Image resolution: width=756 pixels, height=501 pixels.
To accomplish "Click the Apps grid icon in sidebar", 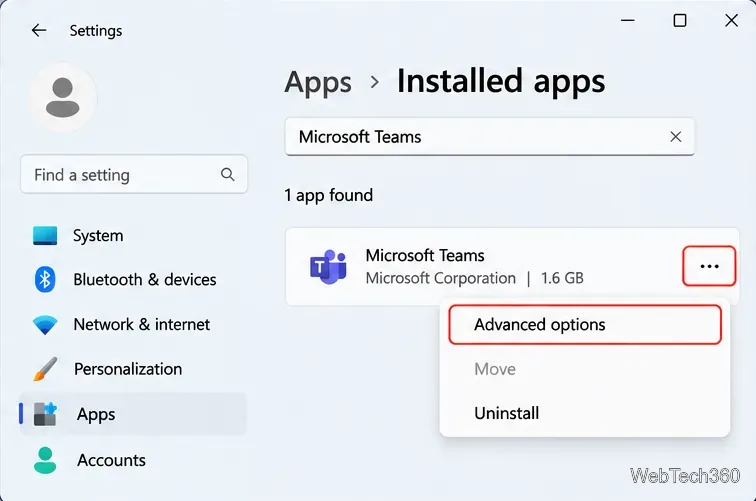I will (x=45, y=414).
